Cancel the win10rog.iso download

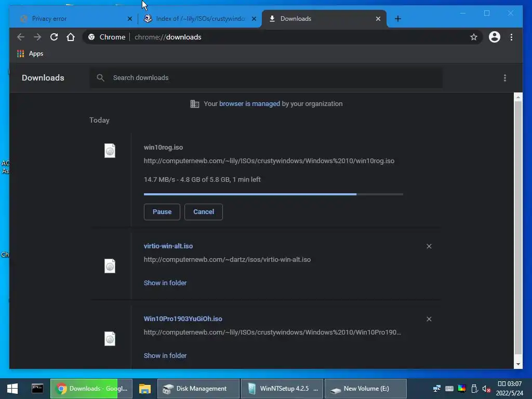pos(204,212)
